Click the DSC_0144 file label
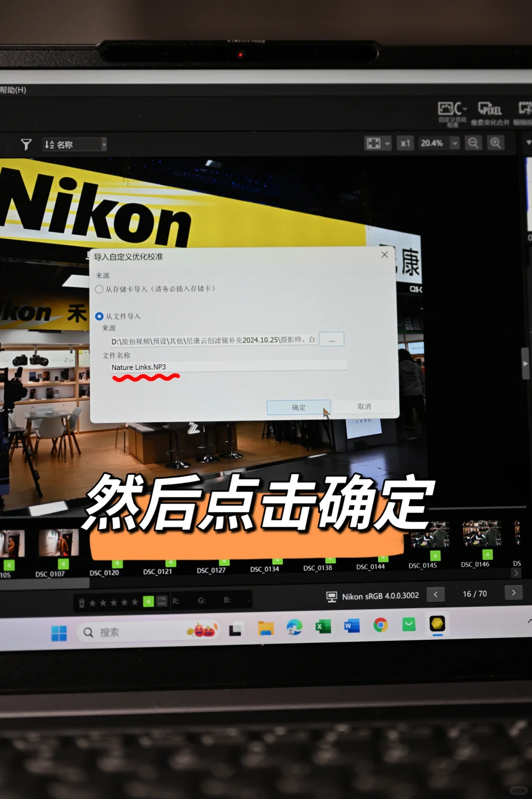 click(x=370, y=567)
